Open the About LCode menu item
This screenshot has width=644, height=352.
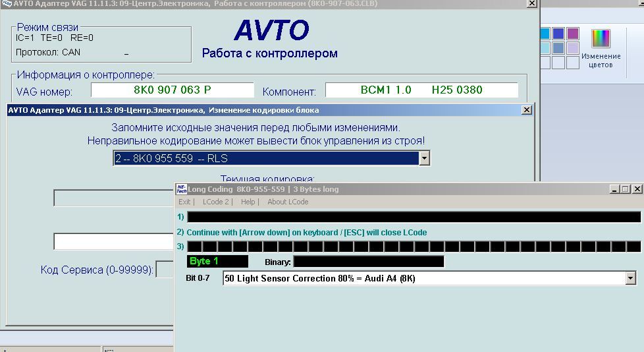pos(287,202)
